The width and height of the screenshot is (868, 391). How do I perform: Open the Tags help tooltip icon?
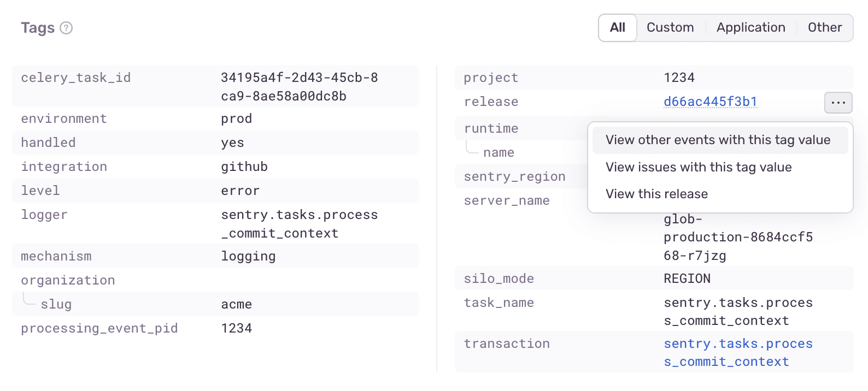tap(66, 28)
